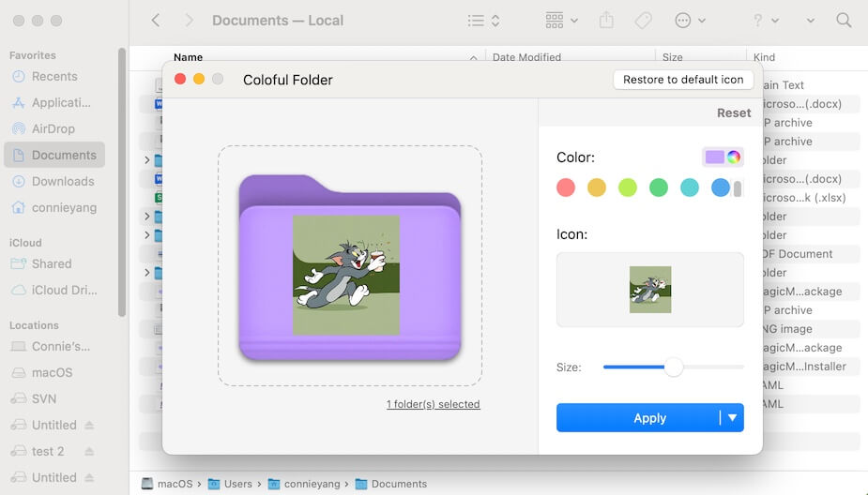Open Downloads in Finder sidebar
Screen dimensions: 868x495
pos(54,182)
